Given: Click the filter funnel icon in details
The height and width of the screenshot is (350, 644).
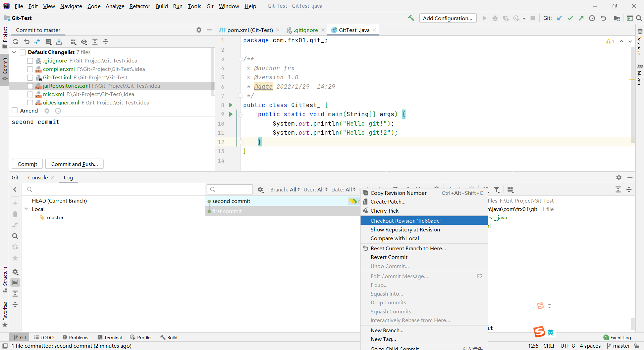Looking at the screenshot, I should tap(497, 190).
